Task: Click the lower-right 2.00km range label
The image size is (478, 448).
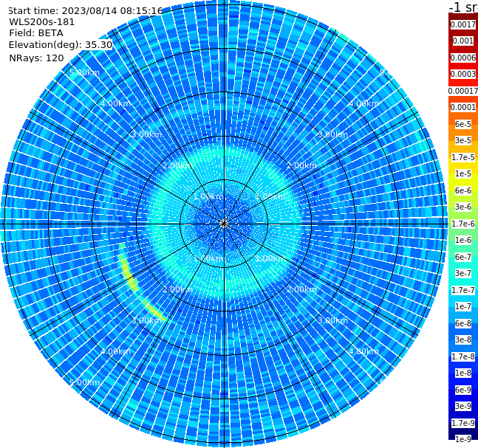Action: pyautogui.click(x=301, y=289)
